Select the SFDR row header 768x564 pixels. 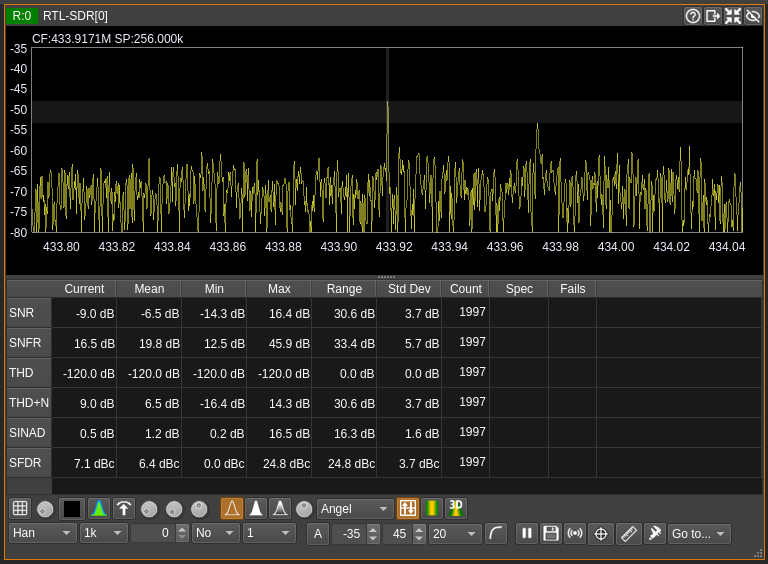29,463
